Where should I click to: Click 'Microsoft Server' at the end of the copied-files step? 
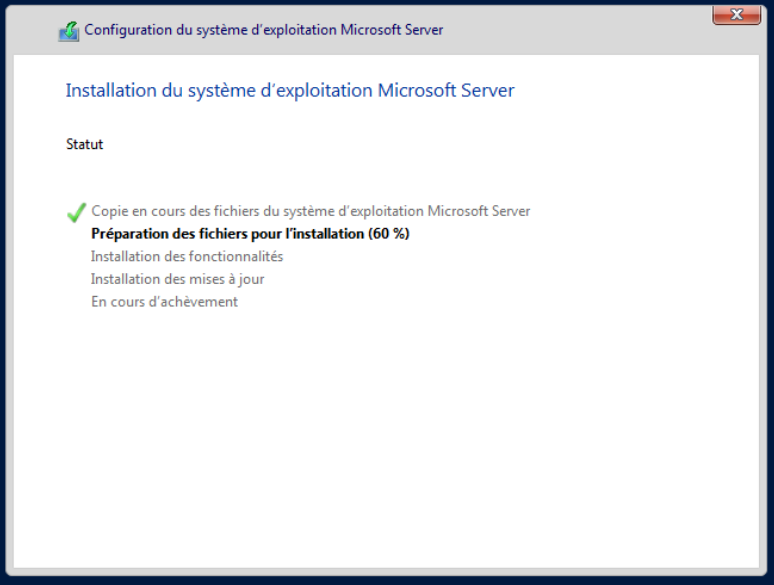(479, 211)
